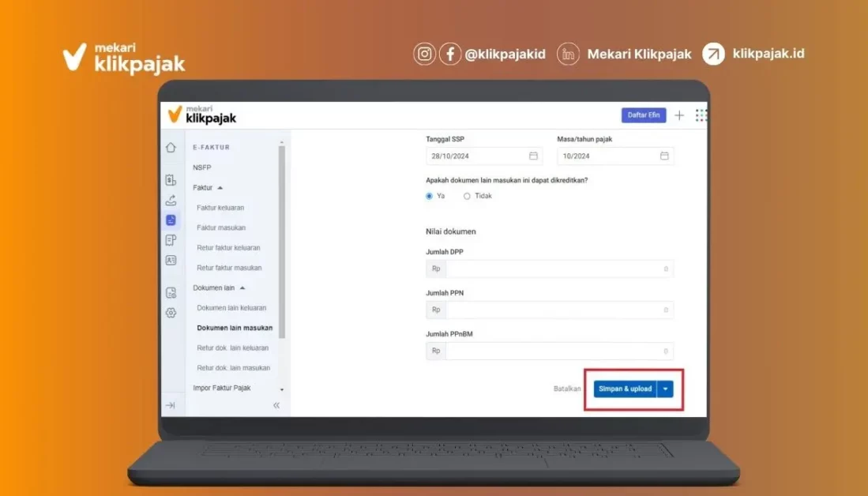Collapse the Dokumen lain menu group
This screenshot has width=868, height=496.
[242, 287]
